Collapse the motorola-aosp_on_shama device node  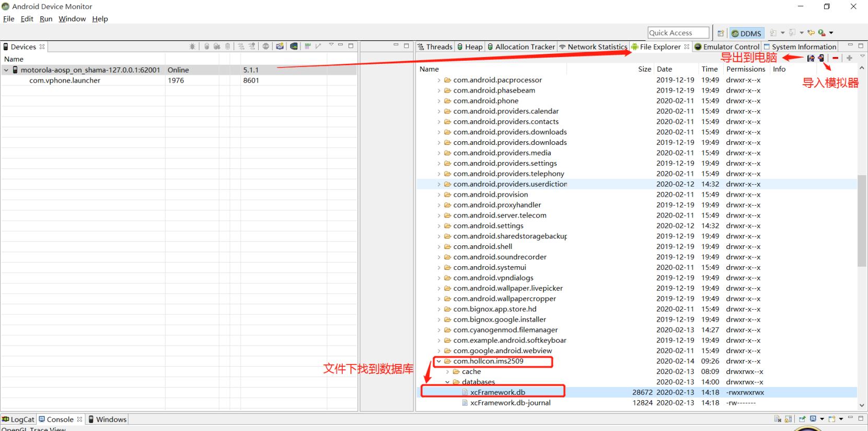pos(6,70)
